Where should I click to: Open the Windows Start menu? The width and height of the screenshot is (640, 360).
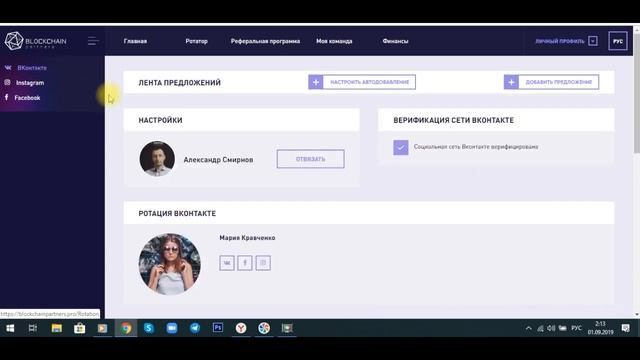point(10,328)
